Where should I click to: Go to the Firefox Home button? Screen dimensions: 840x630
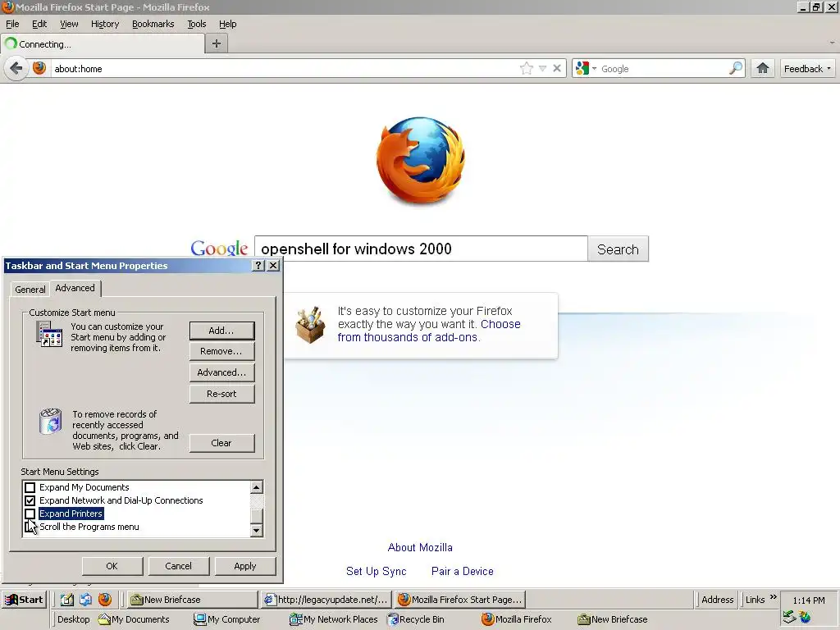click(x=762, y=68)
